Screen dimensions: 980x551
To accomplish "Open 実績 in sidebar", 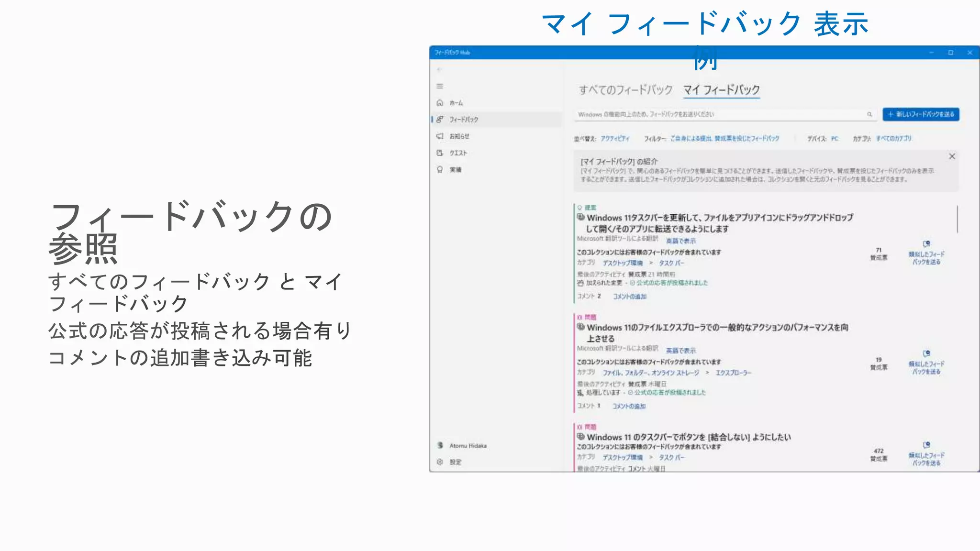I will click(496, 170).
